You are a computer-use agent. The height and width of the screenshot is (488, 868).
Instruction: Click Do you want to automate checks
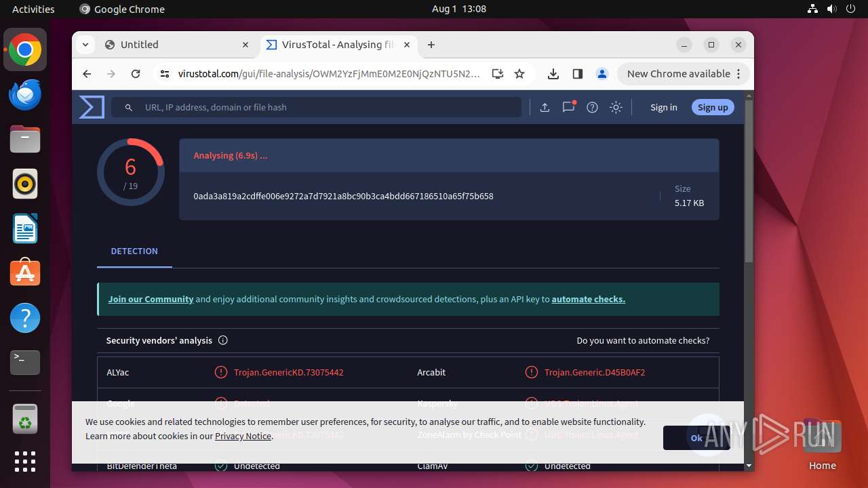[643, 340]
